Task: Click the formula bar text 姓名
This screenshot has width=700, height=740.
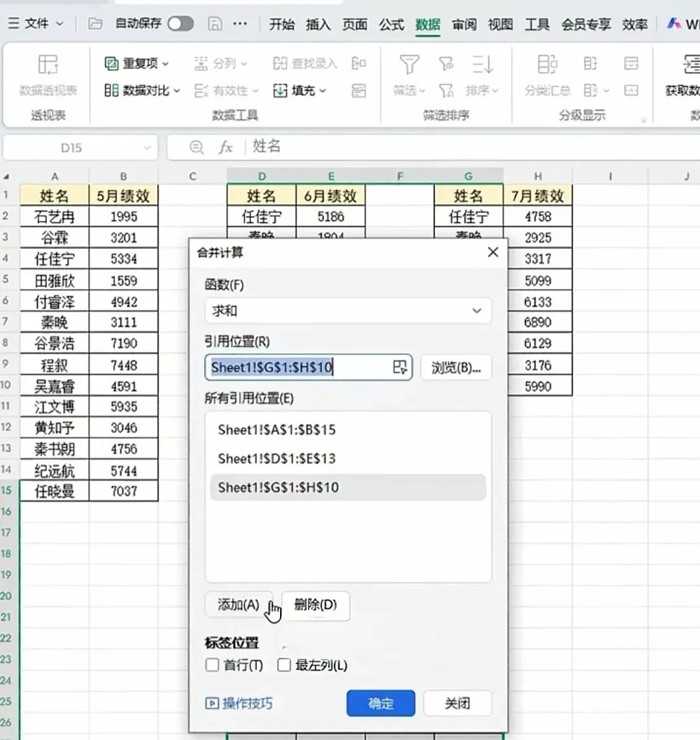Action: 266,147
